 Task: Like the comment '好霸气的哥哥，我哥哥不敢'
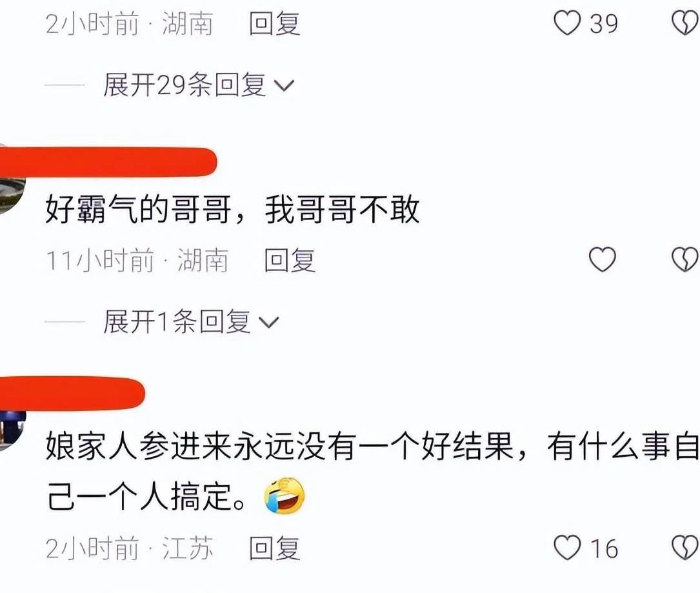(602, 259)
